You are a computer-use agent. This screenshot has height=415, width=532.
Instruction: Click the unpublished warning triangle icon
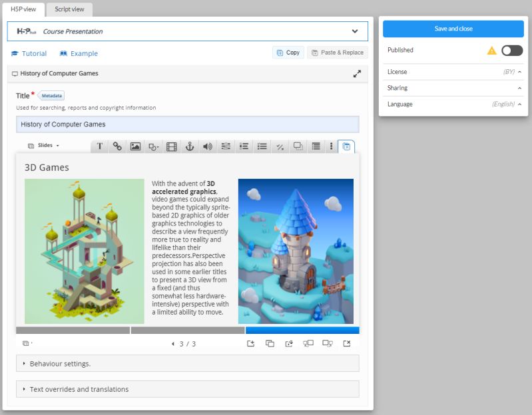(491, 51)
